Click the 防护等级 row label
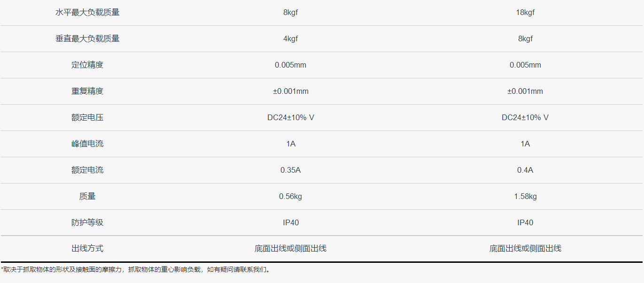Image resolution: width=644 pixels, height=283 pixels. (x=87, y=223)
